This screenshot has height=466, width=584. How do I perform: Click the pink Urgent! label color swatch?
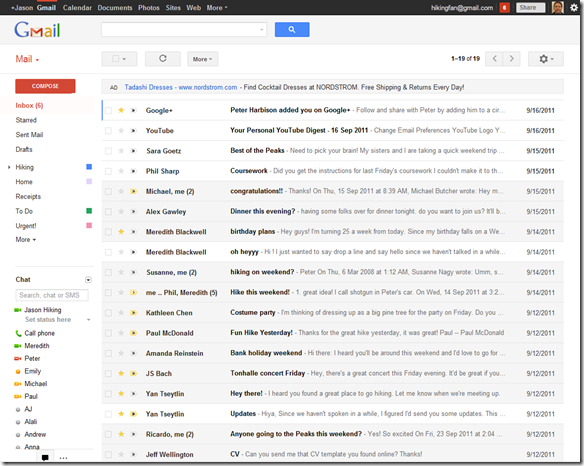click(89, 225)
